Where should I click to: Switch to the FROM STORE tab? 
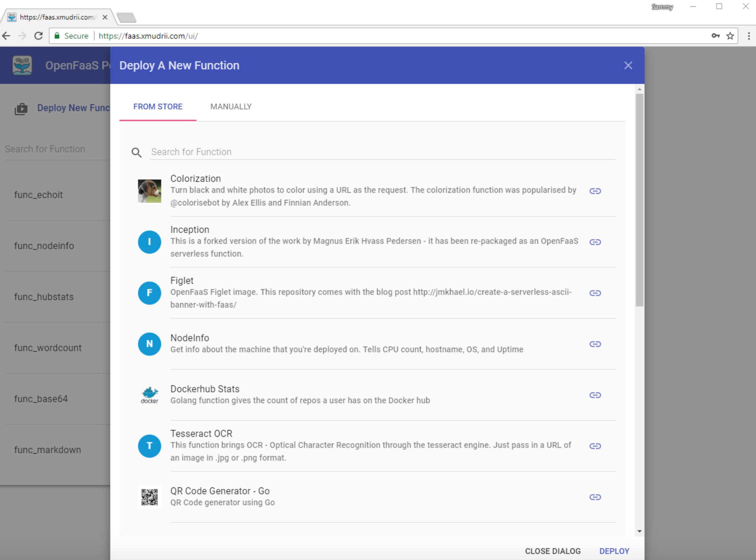point(158,107)
